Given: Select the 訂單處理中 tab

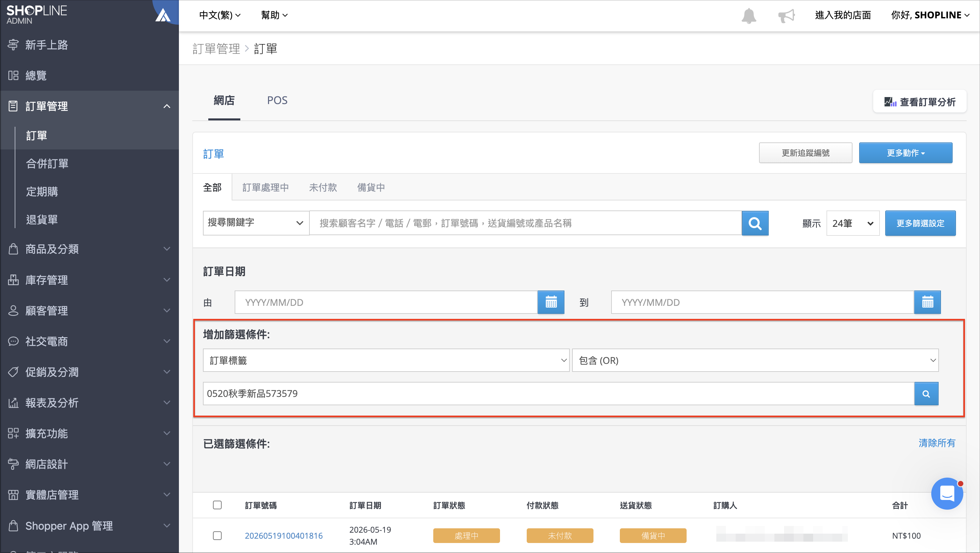Looking at the screenshot, I should pos(266,187).
